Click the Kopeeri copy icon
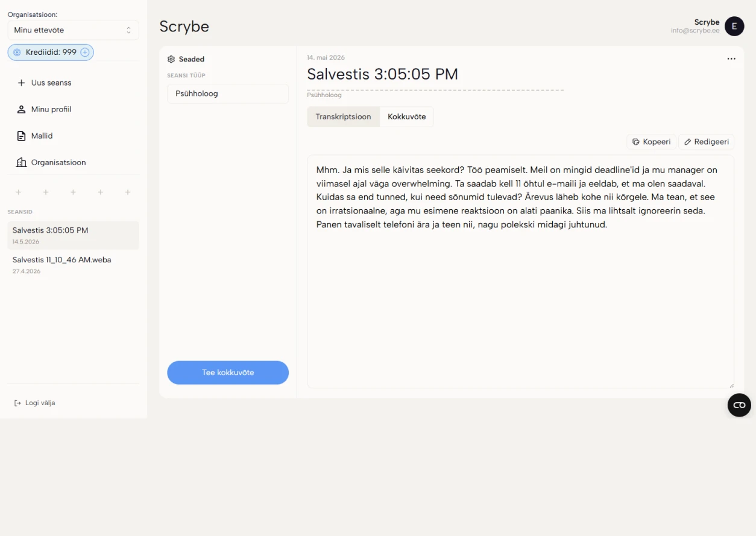This screenshot has width=756, height=536. 635,142
